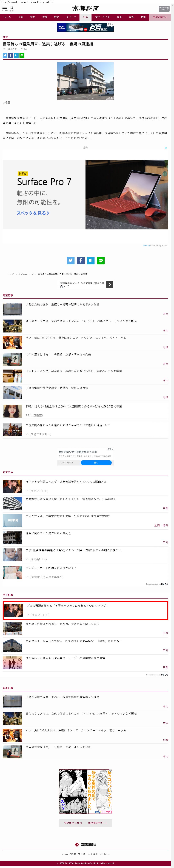
Task: Open the police station building article photo
Action: pyautogui.click(x=85, y=81)
